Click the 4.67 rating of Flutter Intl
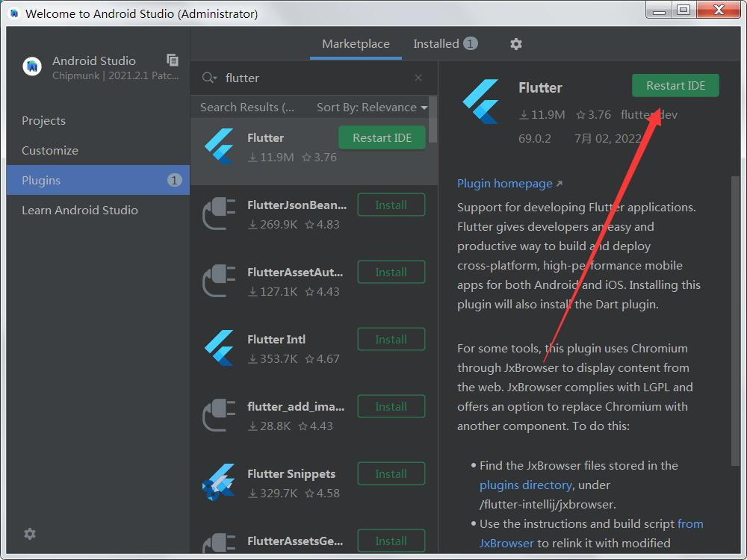The width and height of the screenshot is (747, 560). click(x=322, y=358)
